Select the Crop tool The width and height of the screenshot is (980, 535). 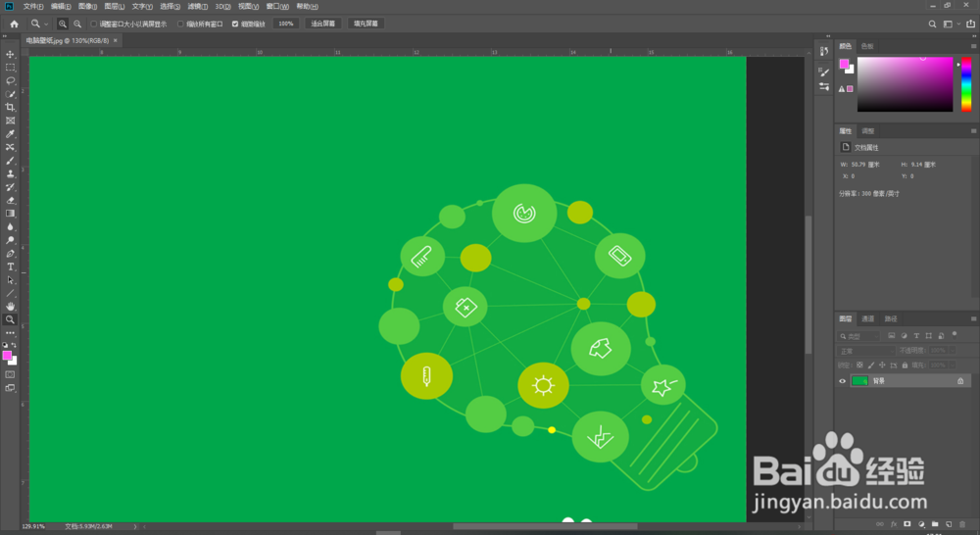tap(10, 108)
